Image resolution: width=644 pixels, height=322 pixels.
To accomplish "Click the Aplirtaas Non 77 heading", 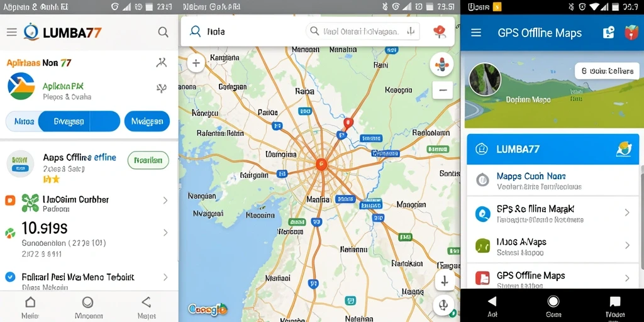I will click(x=39, y=63).
